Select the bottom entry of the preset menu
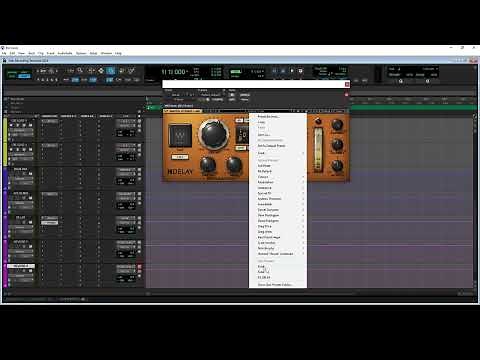The height and width of the screenshot is (360, 480). point(278,285)
